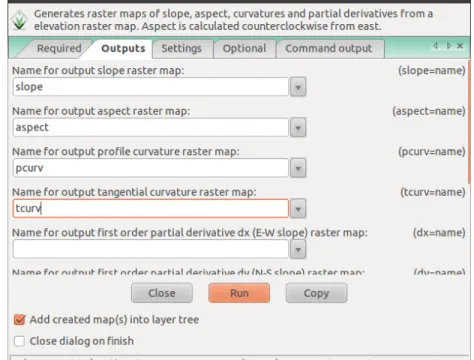Click the slope raster map name field
This screenshot has width=474, height=360.
point(151,87)
